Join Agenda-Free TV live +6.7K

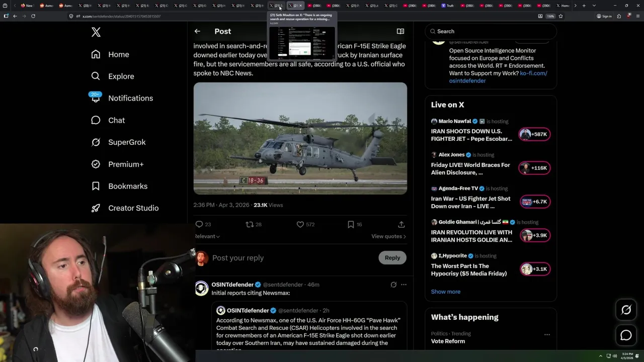pos(534,202)
